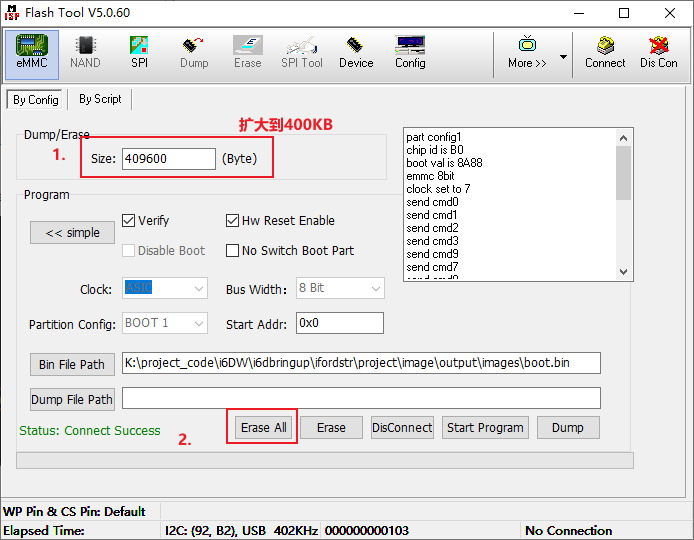Click the 'Status: Connect Success' text
Image resolution: width=694 pixels, height=540 pixels.
(90, 431)
